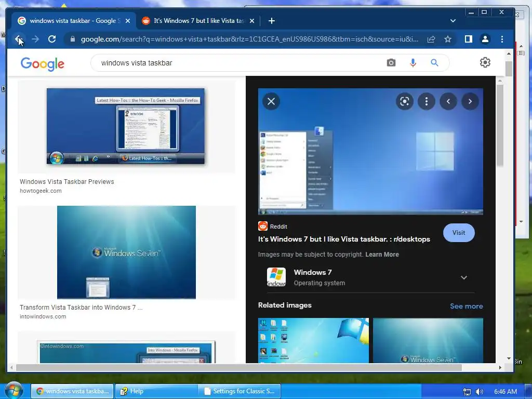
Task: Open the Chrome profile avatar
Action: click(x=485, y=39)
